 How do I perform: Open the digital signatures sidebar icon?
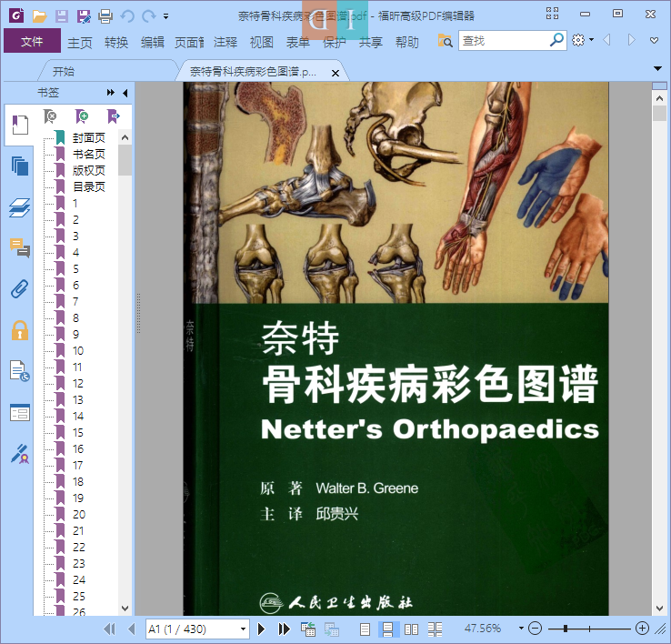pos(20,454)
